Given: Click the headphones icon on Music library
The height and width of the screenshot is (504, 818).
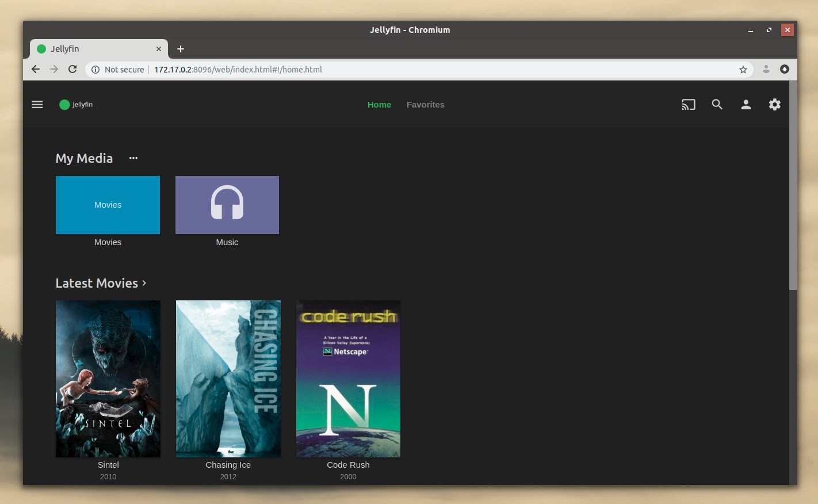Looking at the screenshot, I should click(x=227, y=203).
